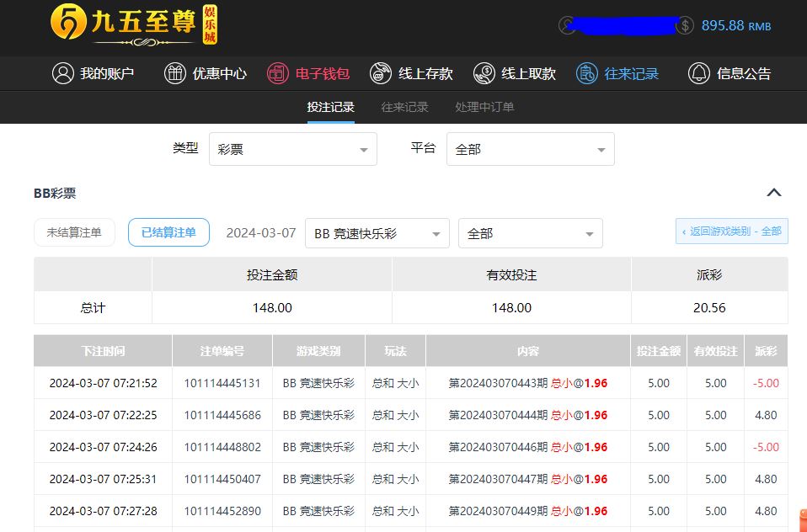
Task: Collapse the BB彩票 section chevron
Action: 774,193
